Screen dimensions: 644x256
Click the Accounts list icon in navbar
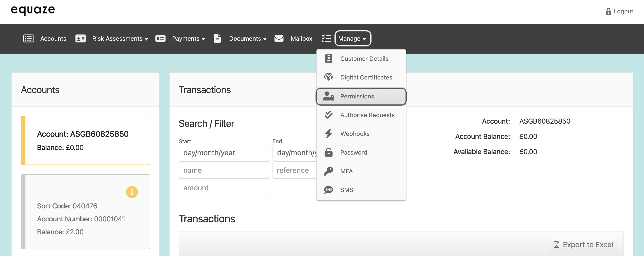(x=28, y=38)
